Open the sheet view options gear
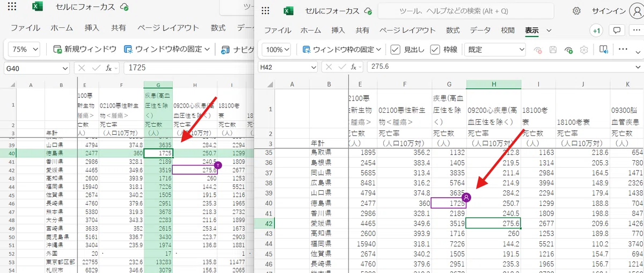The height and width of the screenshot is (273, 644). [x=584, y=49]
